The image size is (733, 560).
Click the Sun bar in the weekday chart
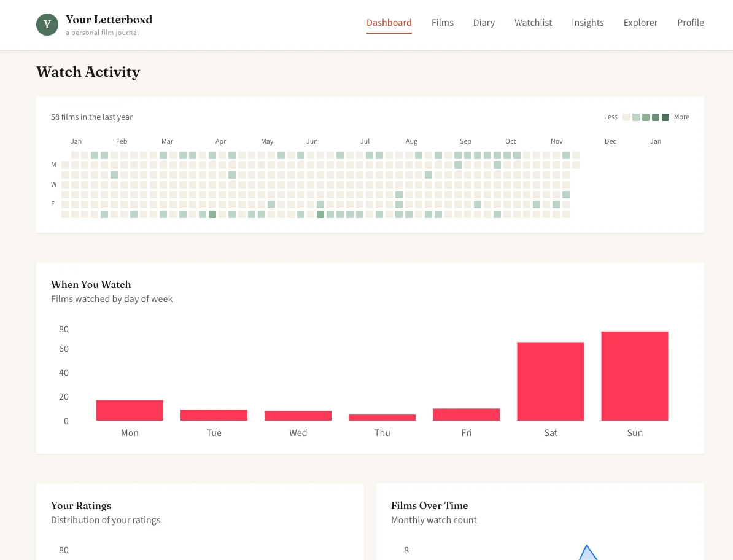click(634, 376)
